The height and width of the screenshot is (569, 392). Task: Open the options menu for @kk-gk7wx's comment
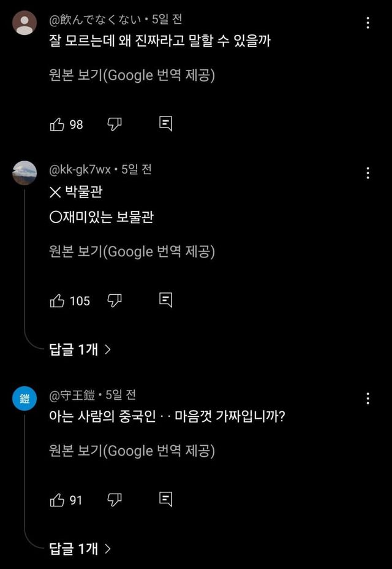[367, 173]
